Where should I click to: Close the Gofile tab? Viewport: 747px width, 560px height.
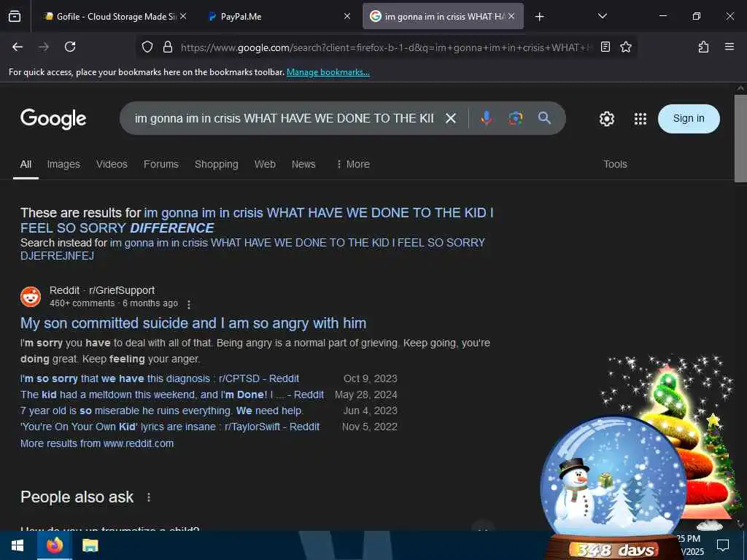click(183, 17)
